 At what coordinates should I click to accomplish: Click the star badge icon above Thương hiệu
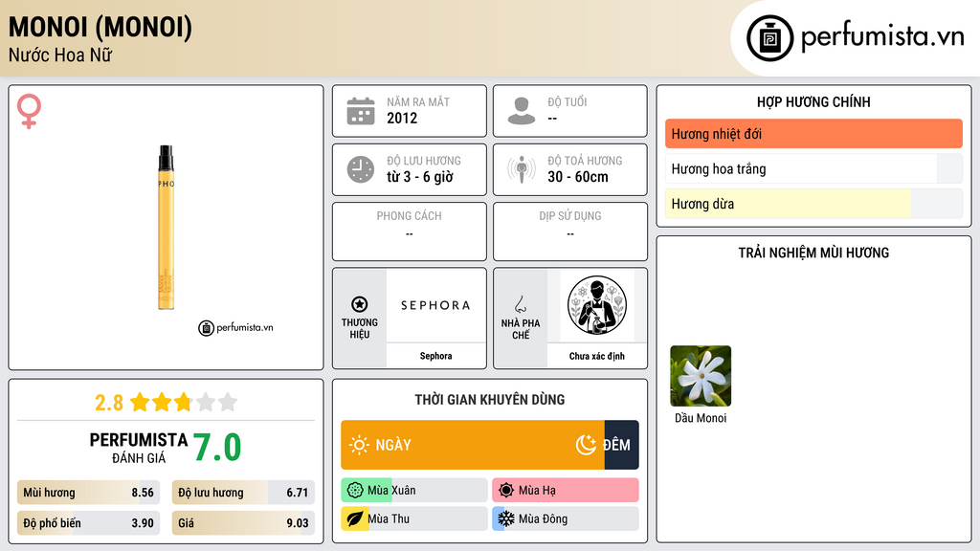click(360, 304)
